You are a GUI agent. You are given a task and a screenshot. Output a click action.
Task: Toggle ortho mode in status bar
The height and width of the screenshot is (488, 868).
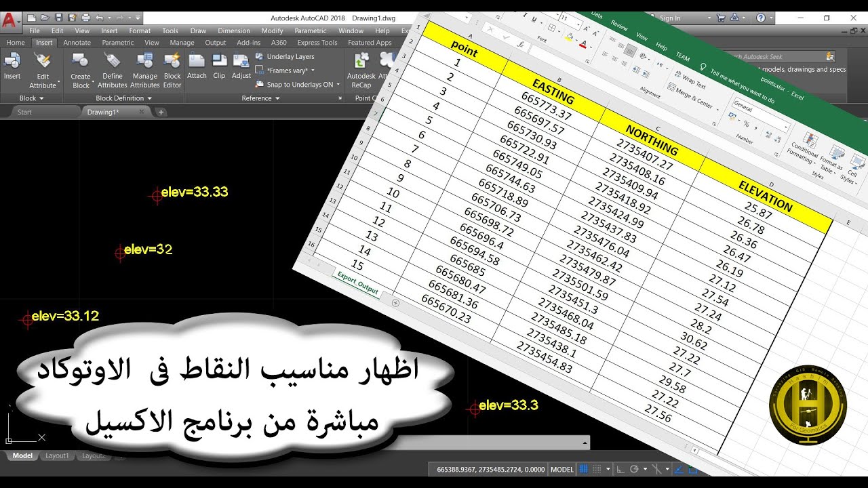coord(620,469)
